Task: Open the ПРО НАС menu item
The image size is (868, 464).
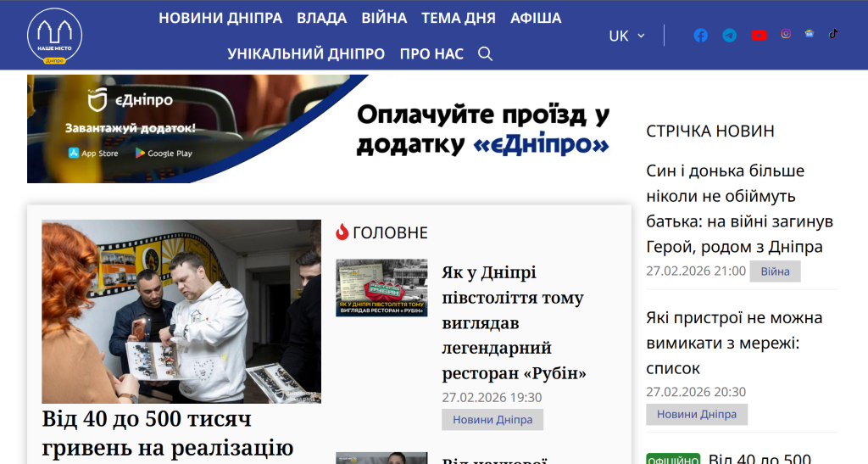Action: 431,53
